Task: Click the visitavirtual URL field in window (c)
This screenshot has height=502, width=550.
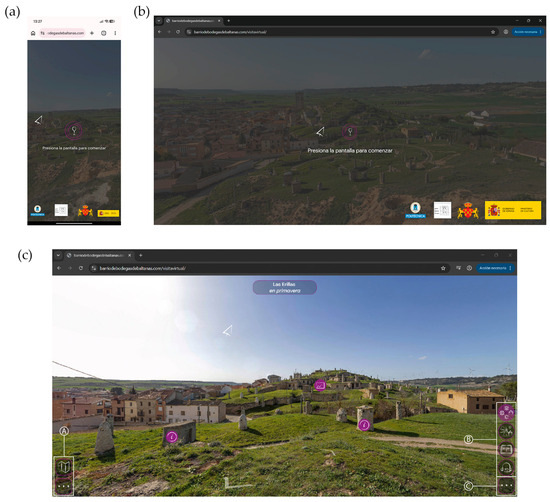Action: tap(142, 268)
